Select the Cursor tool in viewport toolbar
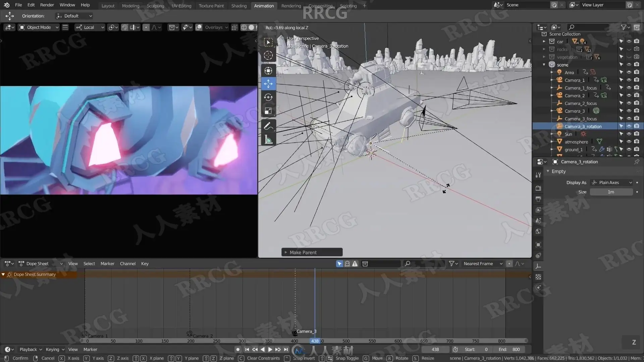Image resolution: width=644 pixels, height=362 pixels. click(x=268, y=56)
